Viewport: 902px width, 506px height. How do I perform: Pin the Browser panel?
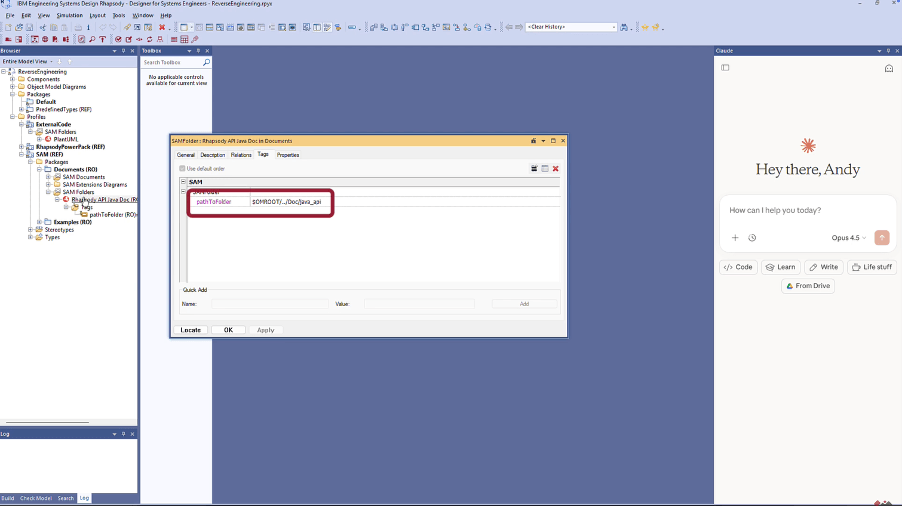pyautogui.click(x=123, y=51)
